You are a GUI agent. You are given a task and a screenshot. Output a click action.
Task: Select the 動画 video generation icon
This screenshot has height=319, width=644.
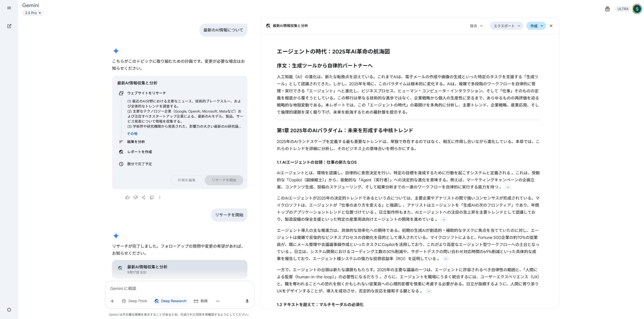click(x=201, y=301)
